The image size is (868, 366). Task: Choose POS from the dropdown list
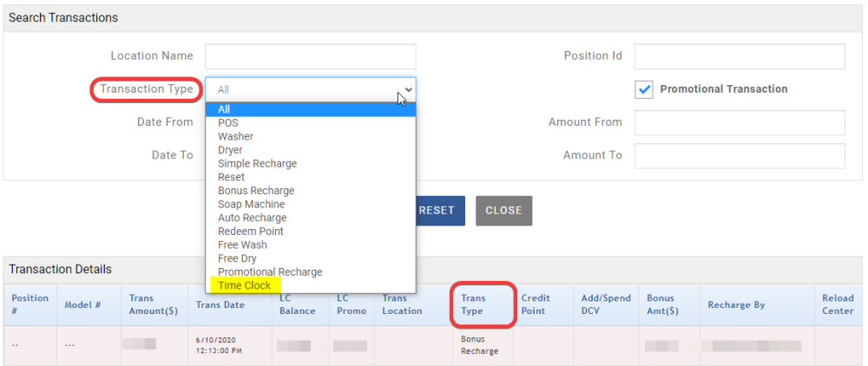(228, 123)
